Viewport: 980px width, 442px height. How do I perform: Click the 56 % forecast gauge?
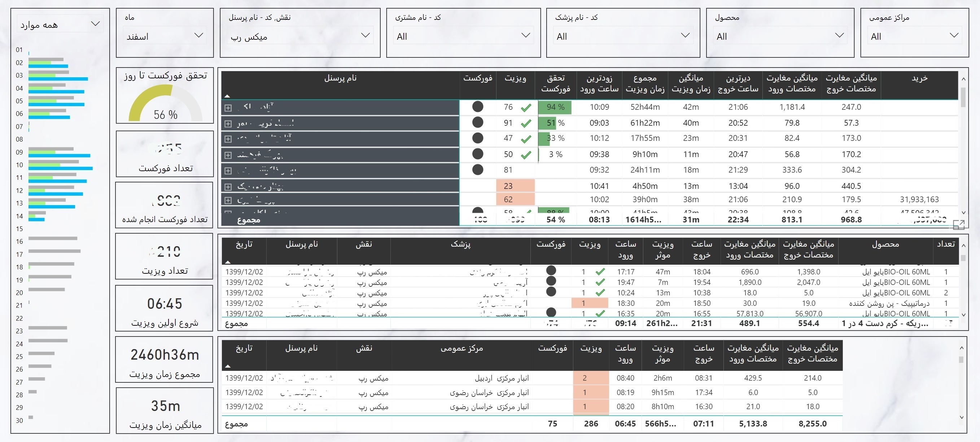165,104
